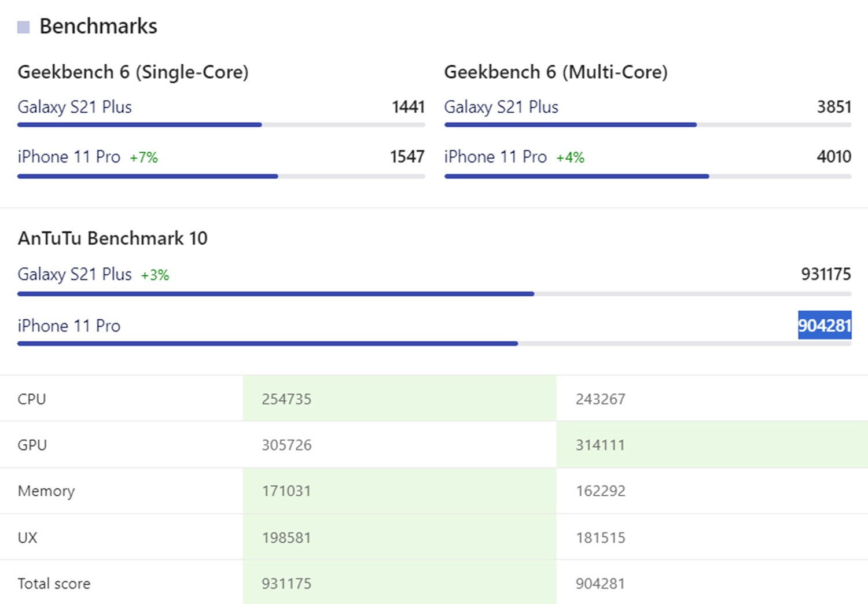Click Total score value 931175 in table
Screen dimensions: 868x604
[x=286, y=584]
